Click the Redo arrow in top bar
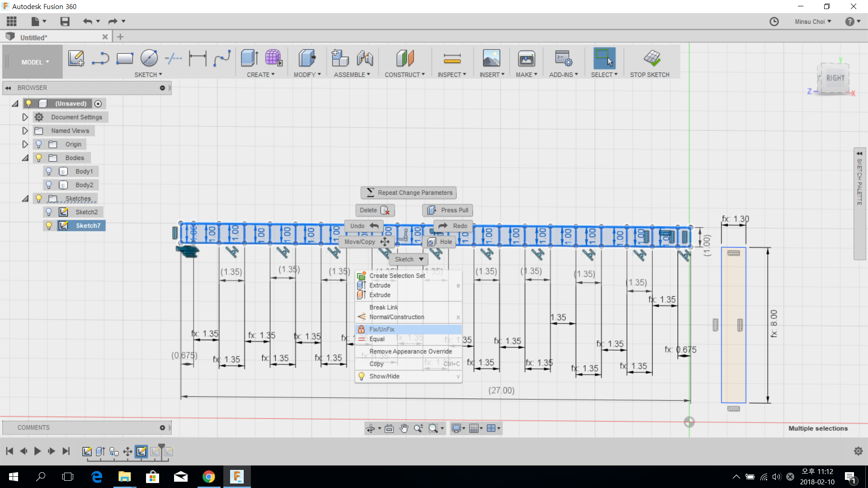The height and width of the screenshot is (488, 868). pos(113,21)
